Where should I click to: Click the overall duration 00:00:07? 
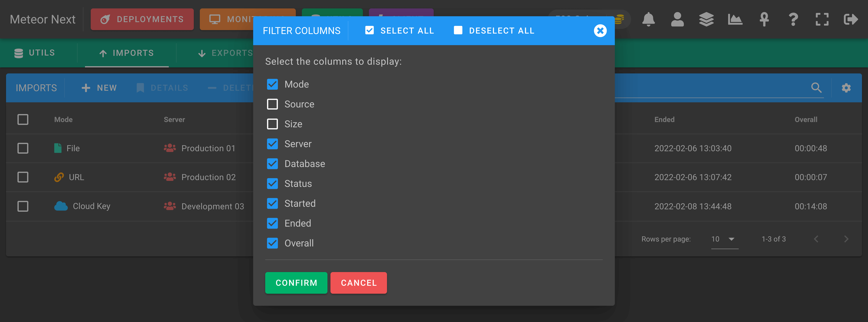811,177
